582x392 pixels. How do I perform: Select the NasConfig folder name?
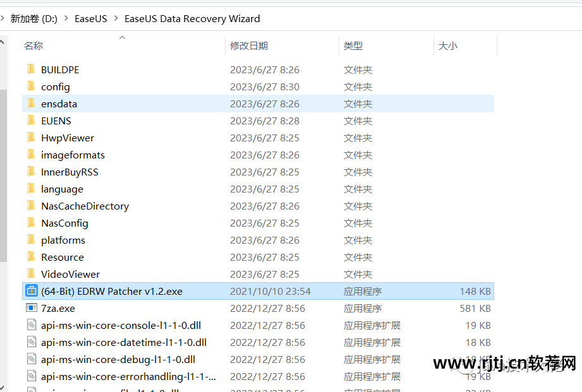[64, 223]
